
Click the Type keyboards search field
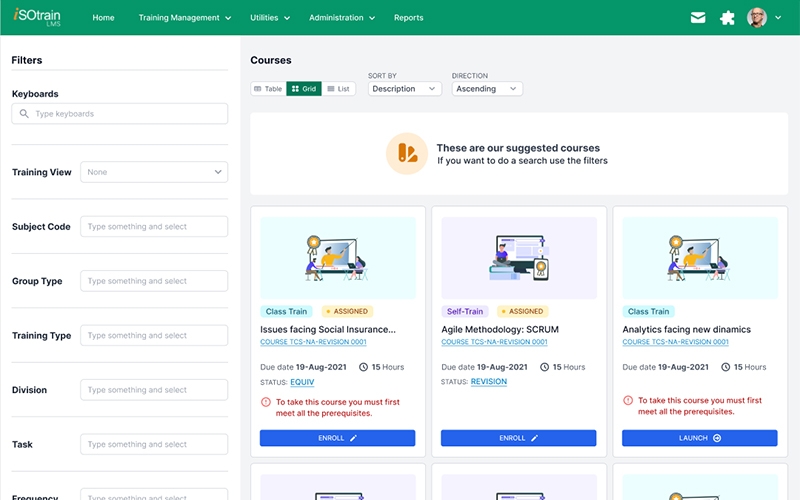pos(120,114)
